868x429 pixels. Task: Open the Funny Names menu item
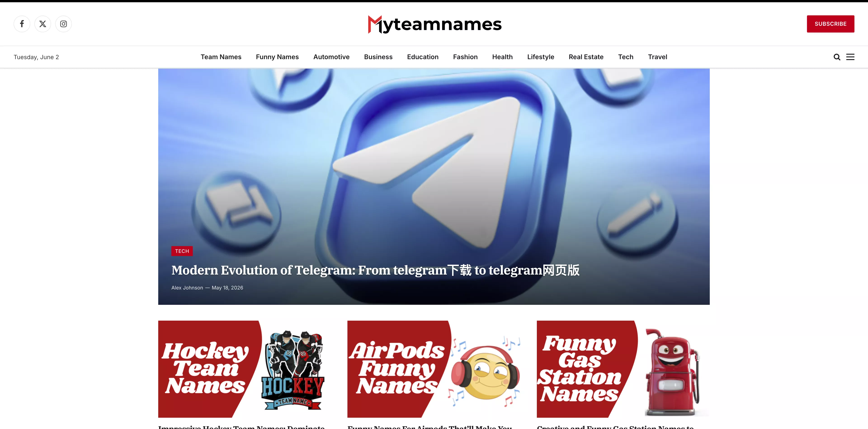click(277, 57)
